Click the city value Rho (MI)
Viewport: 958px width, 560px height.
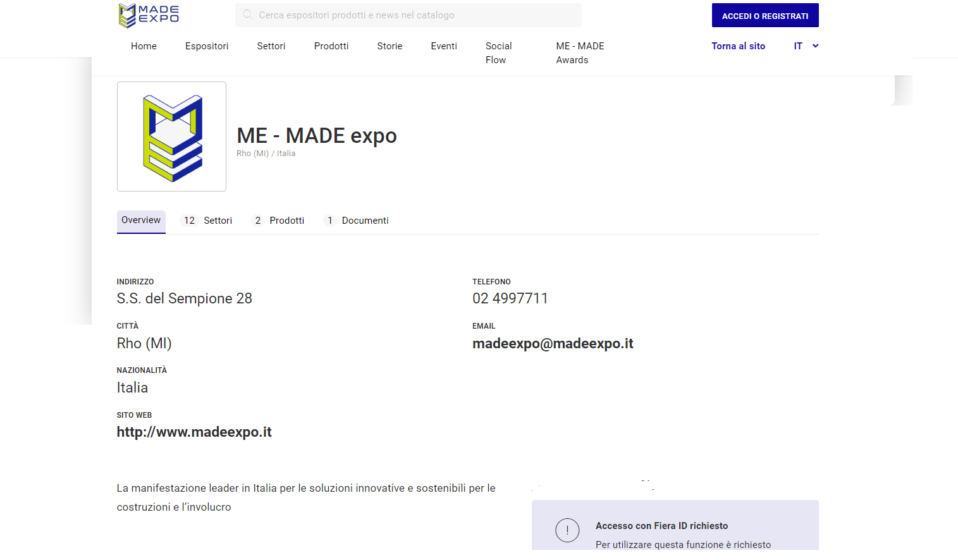[144, 343]
